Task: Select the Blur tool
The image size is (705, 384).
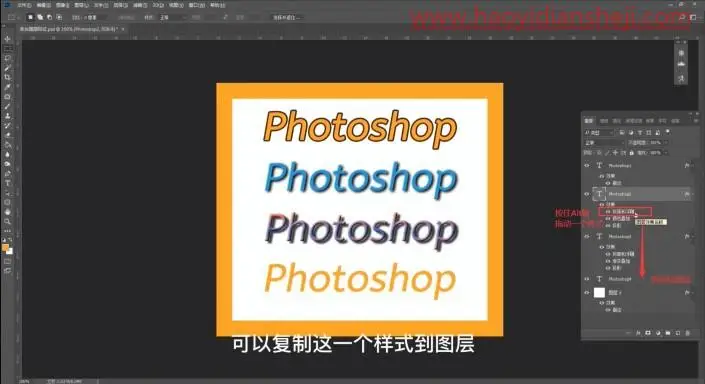Action: [8, 154]
